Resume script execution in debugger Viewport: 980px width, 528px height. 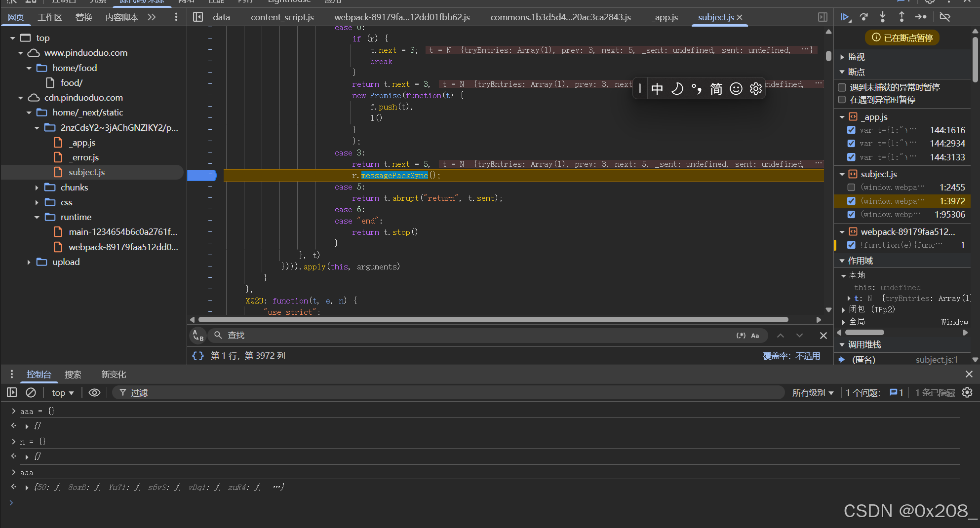[845, 17]
